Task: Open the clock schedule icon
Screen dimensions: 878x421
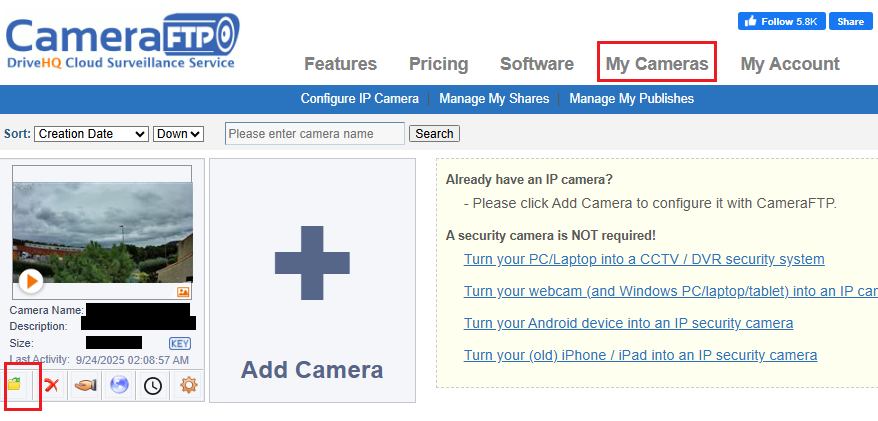Action: pos(152,385)
